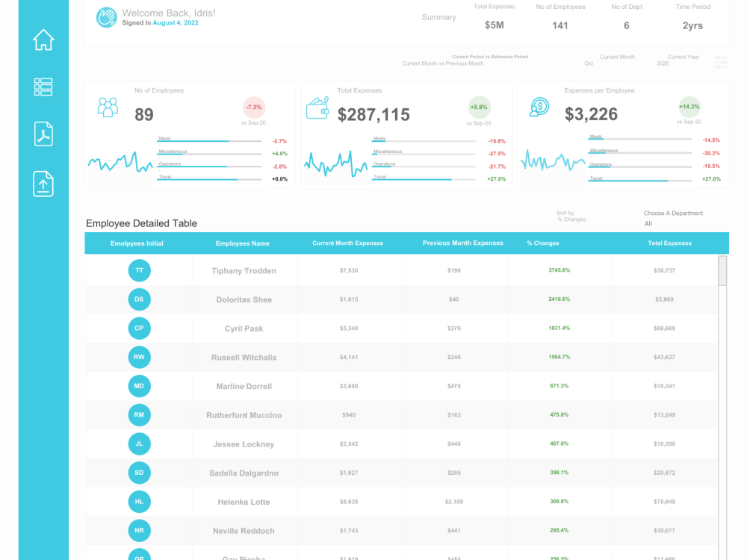The width and height of the screenshot is (747, 560).
Task: Click the employees group icon on No of Employees card
Action: point(108,108)
